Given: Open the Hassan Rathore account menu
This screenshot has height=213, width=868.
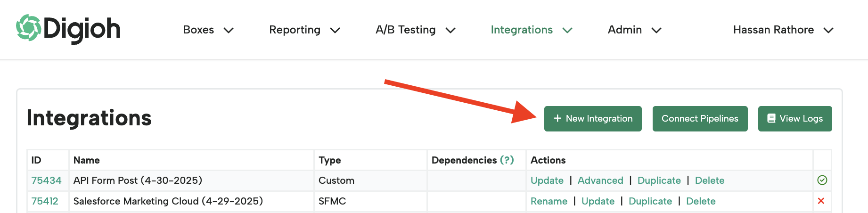Looking at the screenshot, I should pos(783,30).
